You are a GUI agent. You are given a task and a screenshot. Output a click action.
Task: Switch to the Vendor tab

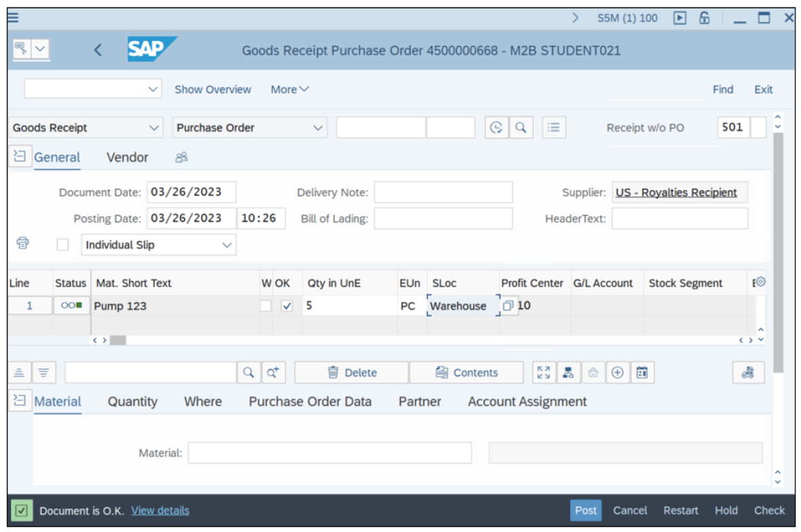(x=127, y=157)
